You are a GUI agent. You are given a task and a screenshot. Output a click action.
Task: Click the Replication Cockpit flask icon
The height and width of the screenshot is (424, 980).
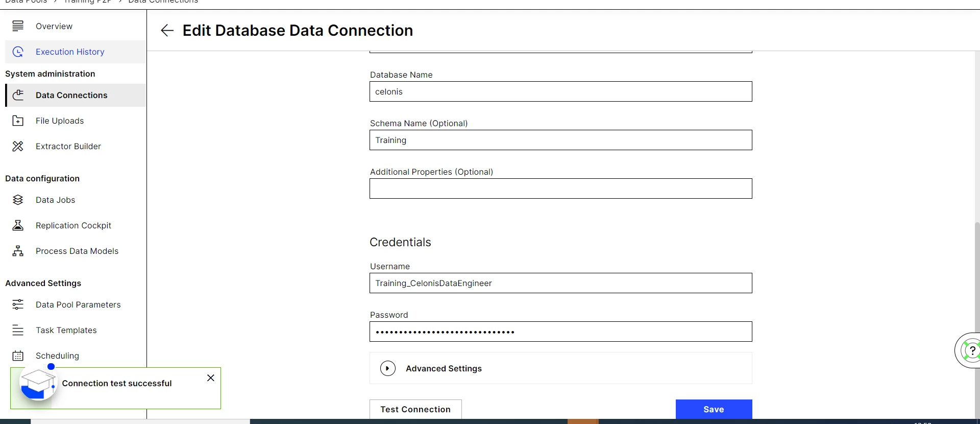[x=18, y=225]
